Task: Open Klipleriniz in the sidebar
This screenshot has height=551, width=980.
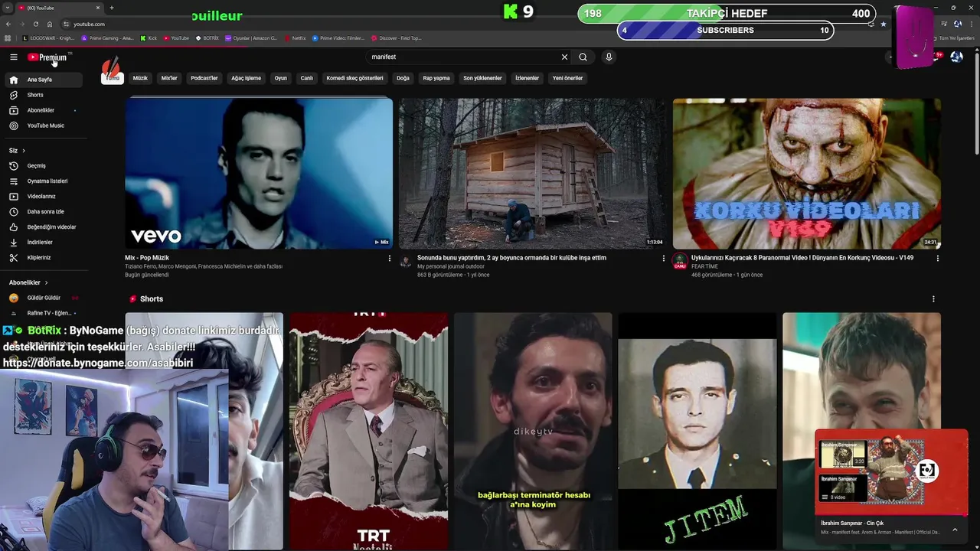Action: pos(44,258)
